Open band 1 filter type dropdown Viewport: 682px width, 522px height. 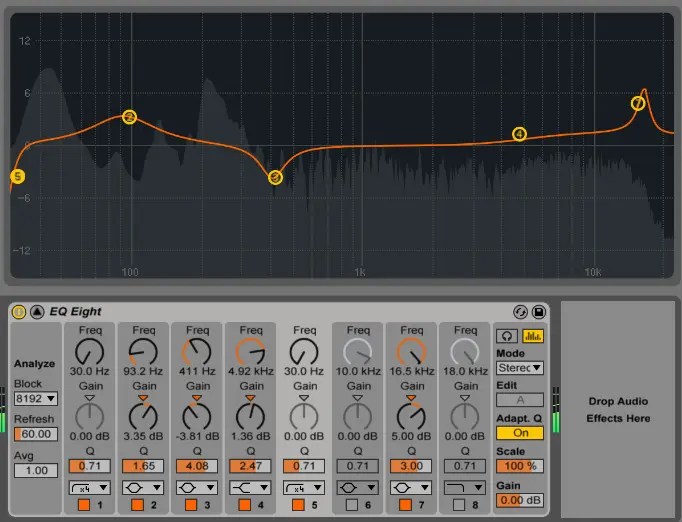pos(90,488)
